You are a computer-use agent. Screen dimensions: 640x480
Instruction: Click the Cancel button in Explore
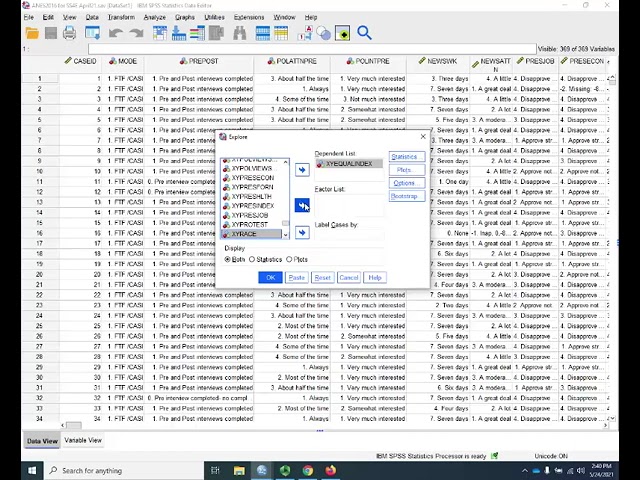(349, 278)
